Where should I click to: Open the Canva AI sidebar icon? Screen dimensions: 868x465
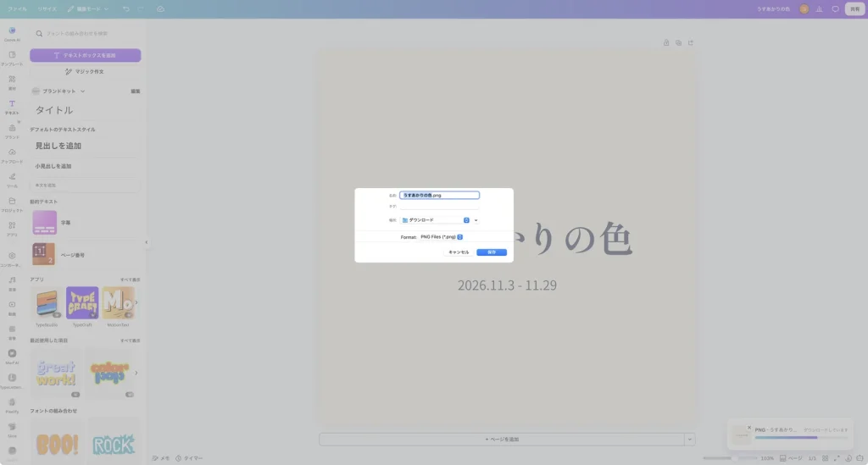(x=12, y=33)
